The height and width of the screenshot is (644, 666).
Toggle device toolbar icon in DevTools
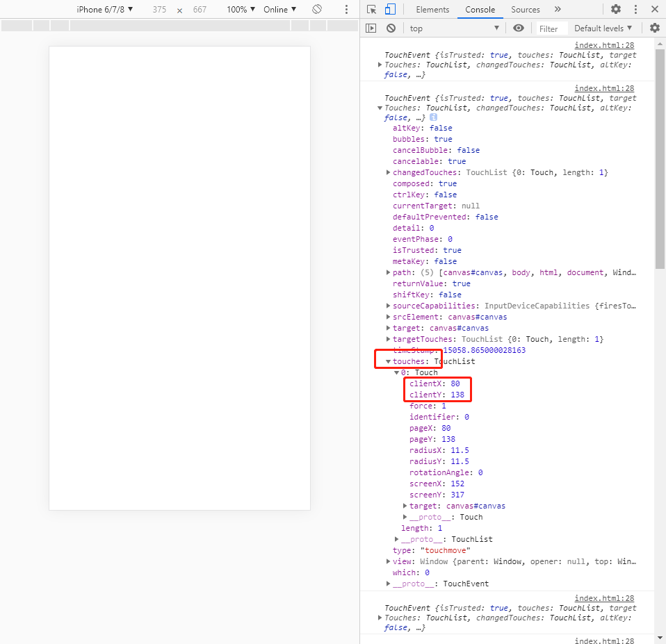tap(390, 9)
